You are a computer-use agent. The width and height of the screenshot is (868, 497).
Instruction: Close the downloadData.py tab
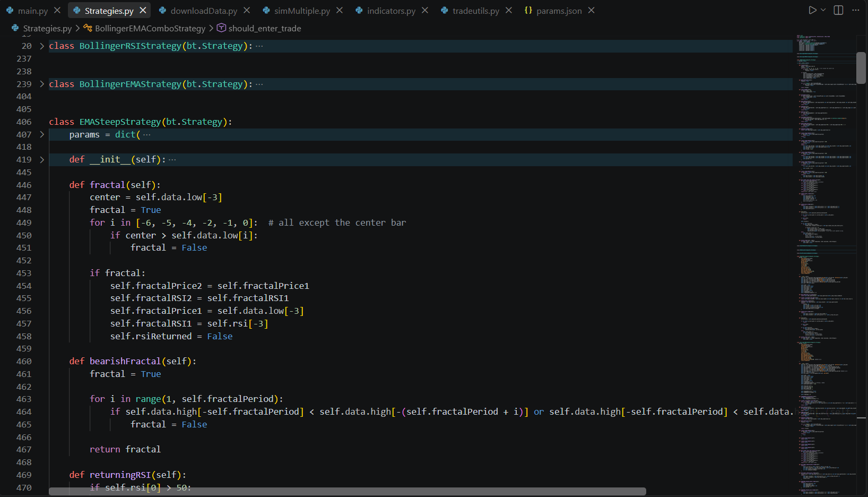point(247,10)
